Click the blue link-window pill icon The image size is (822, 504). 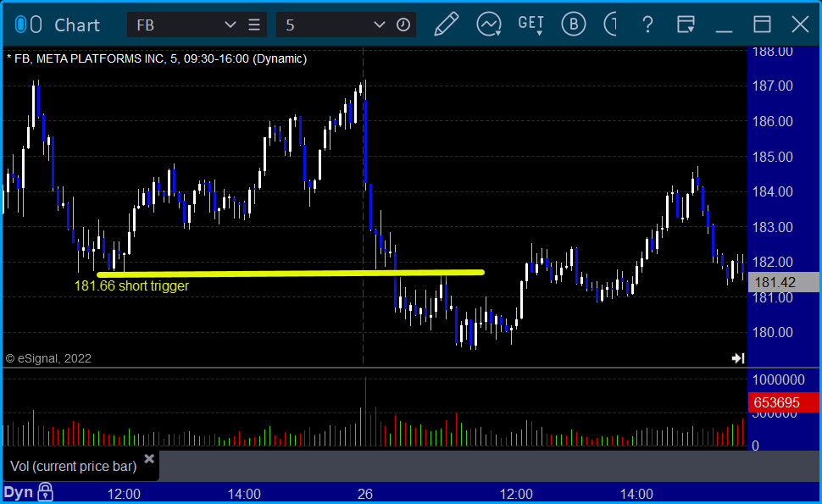tap(20, 25)
